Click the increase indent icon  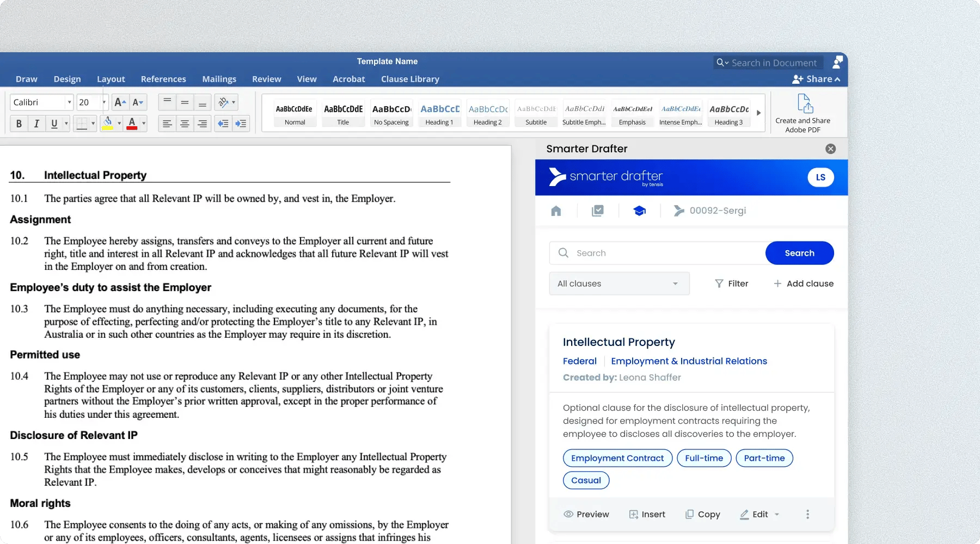pos(241,124)
